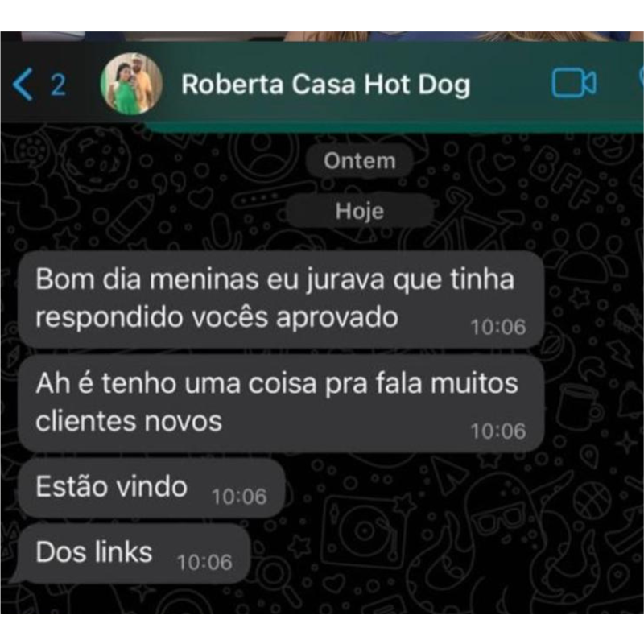Open Roberta's profile photo
The height and width of the screenshot is (644, 644).
[x=131, y=84]
